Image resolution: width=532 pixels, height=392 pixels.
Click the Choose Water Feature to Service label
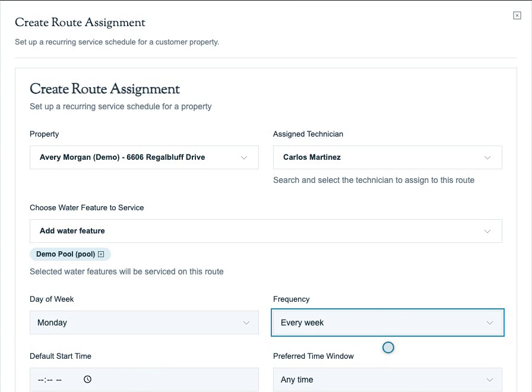pyautogui.click(x=87, y=208)
